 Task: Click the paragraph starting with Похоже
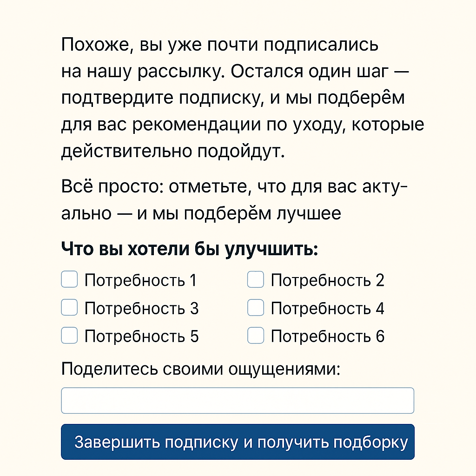[x=242, y=99]
